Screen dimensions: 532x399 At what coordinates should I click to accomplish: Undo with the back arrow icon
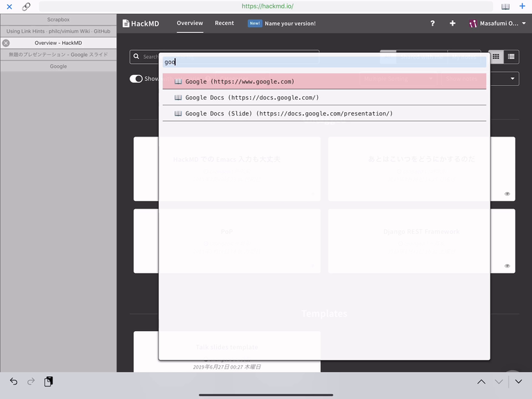click(x=14, y=382)
